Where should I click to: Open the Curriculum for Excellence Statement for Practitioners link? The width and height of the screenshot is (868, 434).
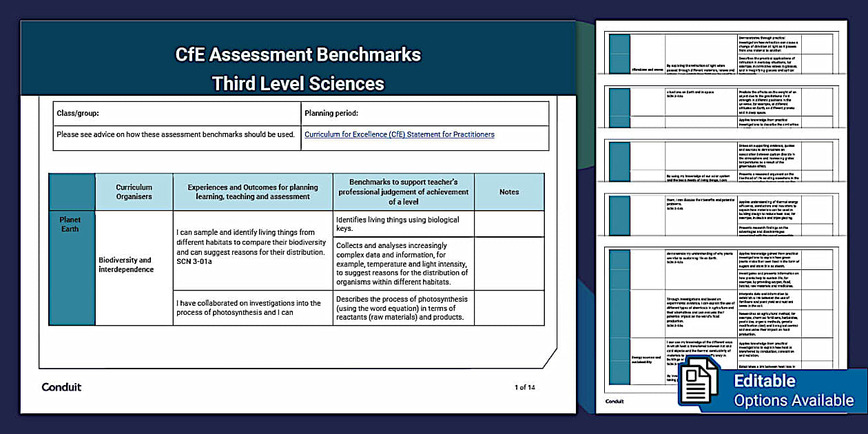398,134
